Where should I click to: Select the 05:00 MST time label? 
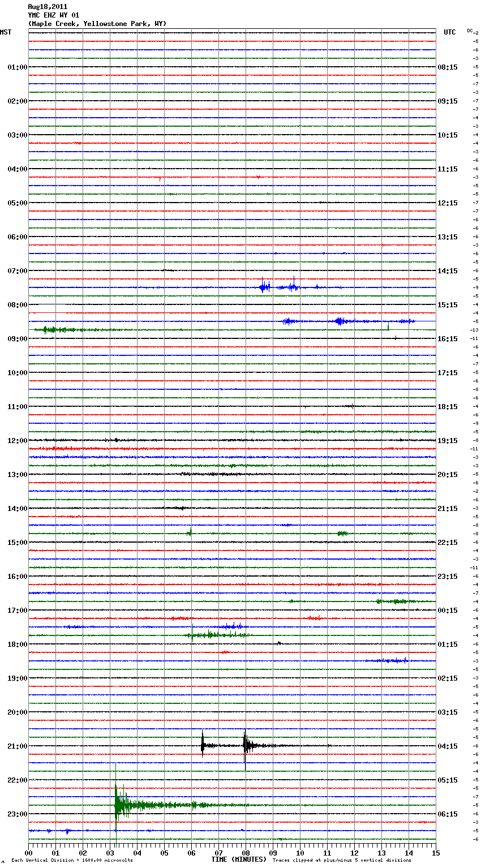coord(18,203)
